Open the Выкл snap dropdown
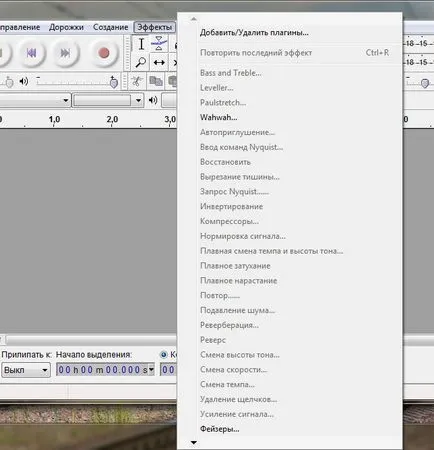The image size is (434, 450). click(x=26, y=370)
